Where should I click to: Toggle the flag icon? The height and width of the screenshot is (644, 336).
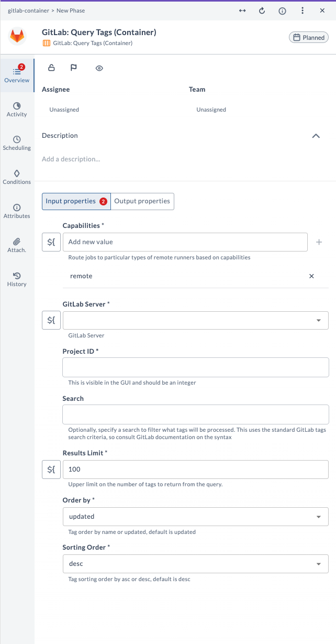pyautogui.click(x=74, y=68)
